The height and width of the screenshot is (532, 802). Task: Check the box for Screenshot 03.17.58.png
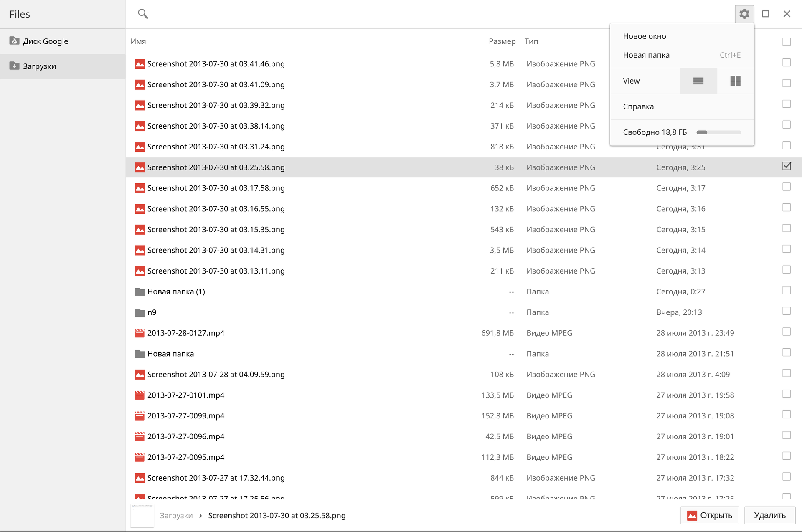pyautogui.click(x=787, y=187)
